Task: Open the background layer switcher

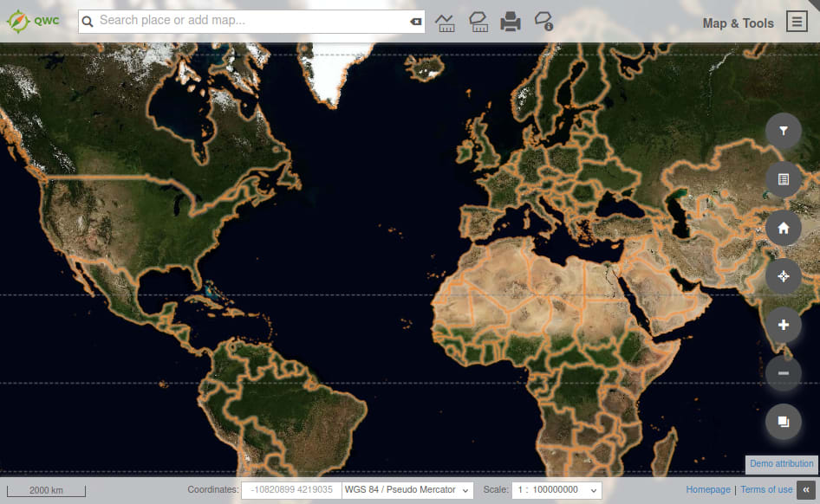Action: tap(783, 421)
